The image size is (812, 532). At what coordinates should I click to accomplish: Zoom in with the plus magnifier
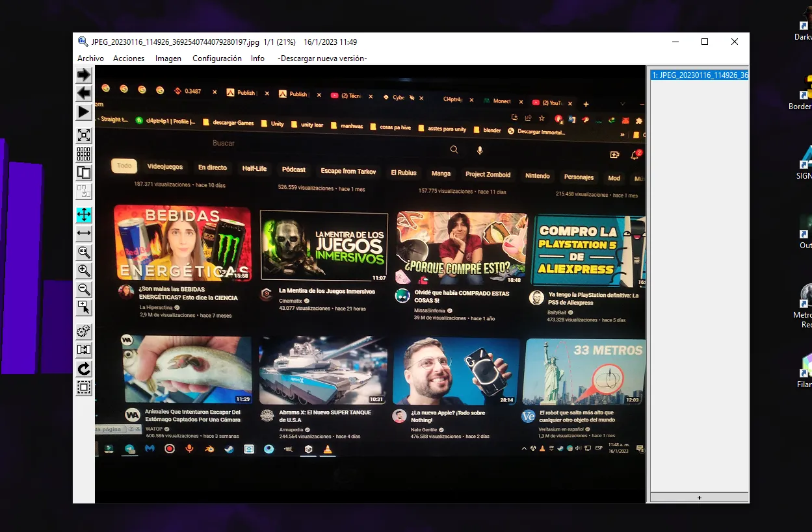84,270
